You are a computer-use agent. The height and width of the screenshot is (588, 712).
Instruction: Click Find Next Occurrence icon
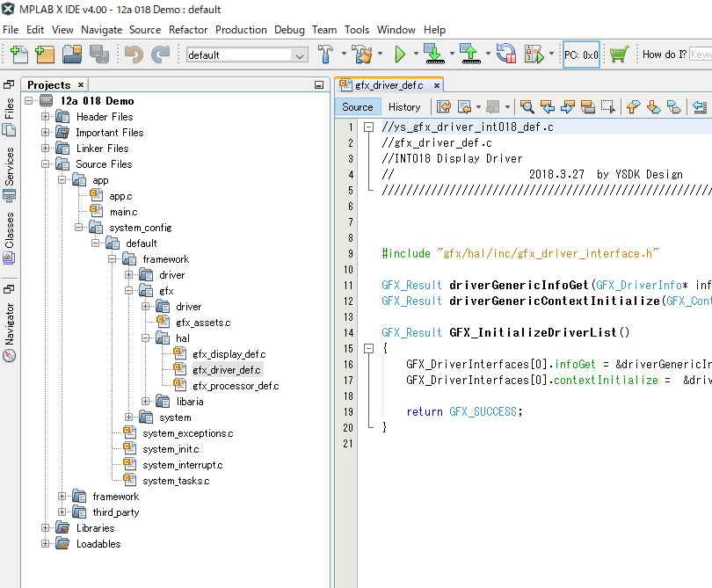[568, 107]
